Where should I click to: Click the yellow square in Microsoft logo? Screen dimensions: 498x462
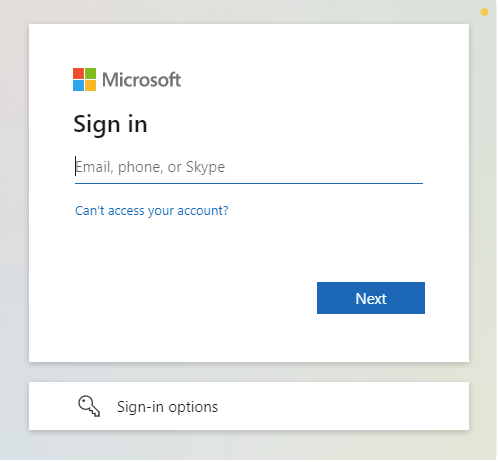[90, 86]
